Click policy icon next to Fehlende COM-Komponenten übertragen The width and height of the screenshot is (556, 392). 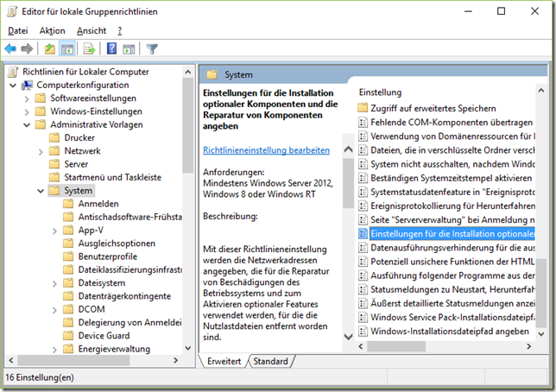tap(363, 123)
